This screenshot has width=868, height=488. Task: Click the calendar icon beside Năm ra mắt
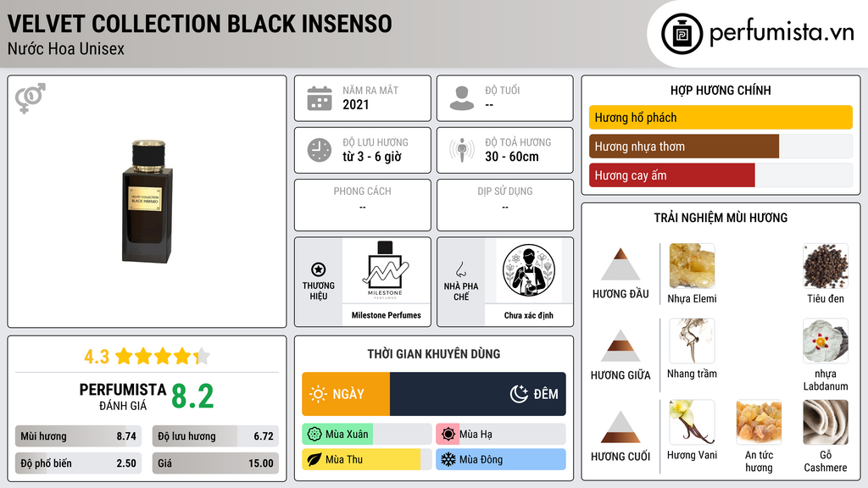pyautogui.click(x=320, y=98)
